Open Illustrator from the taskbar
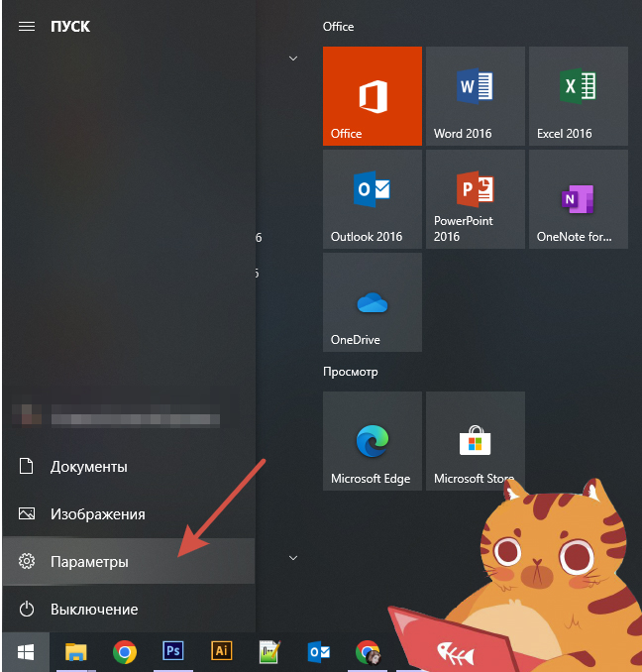Image resolution: width=642 pixels, height=672 pixels. [x=222, y=651]
